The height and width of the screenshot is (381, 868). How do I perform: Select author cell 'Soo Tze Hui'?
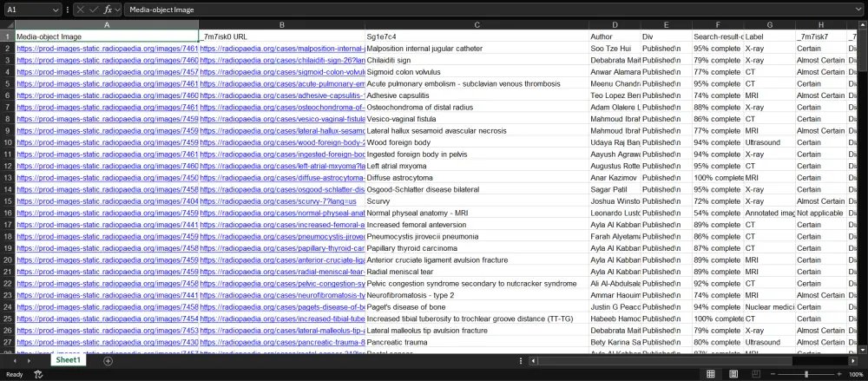pos(615,49)
